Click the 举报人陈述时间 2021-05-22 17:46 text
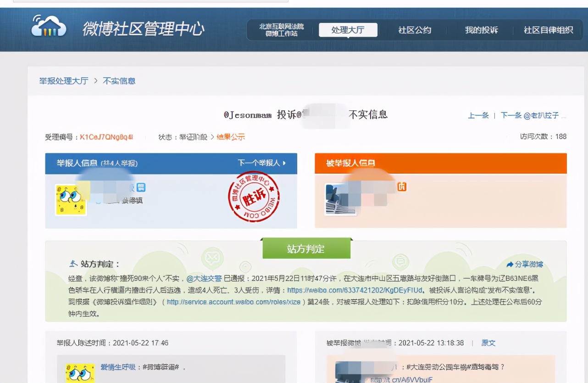This screenshot has width=588, height=383. pyautogui.click(x=112, y=343)
